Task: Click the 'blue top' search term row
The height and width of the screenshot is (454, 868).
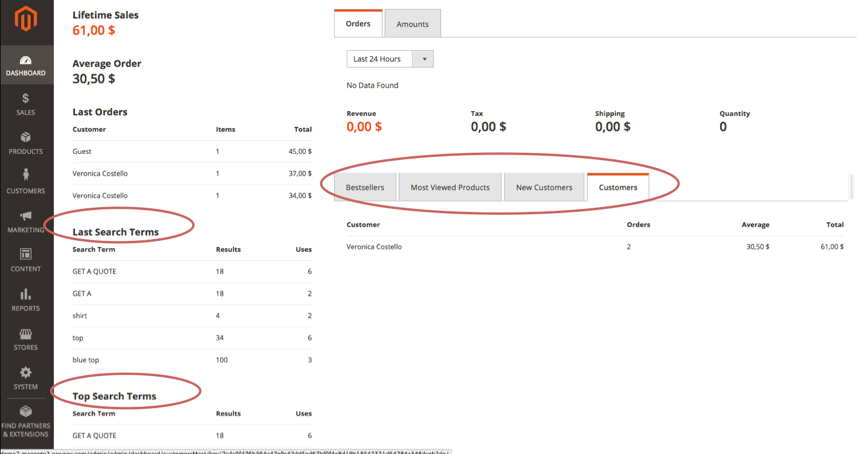Action: point(192,360)
